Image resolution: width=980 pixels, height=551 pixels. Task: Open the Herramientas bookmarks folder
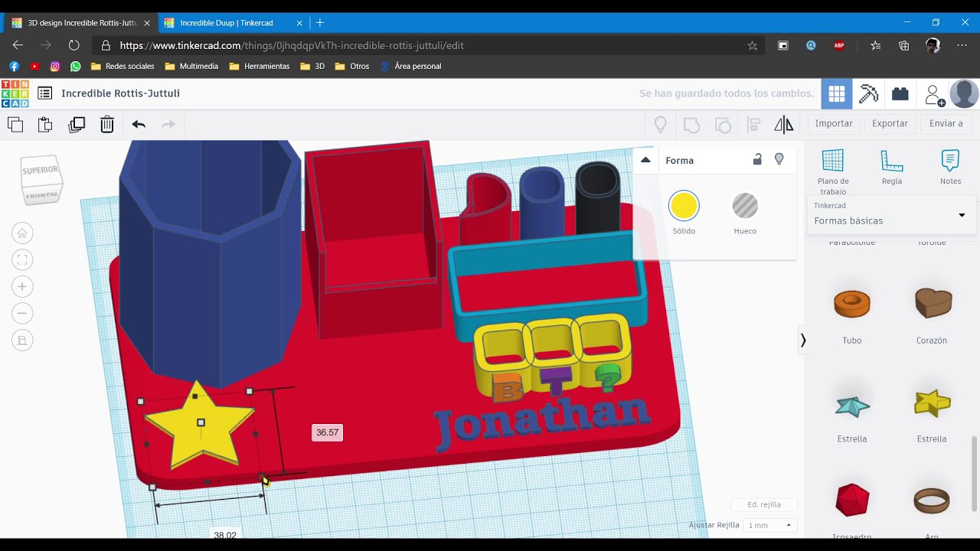(259, 67)
